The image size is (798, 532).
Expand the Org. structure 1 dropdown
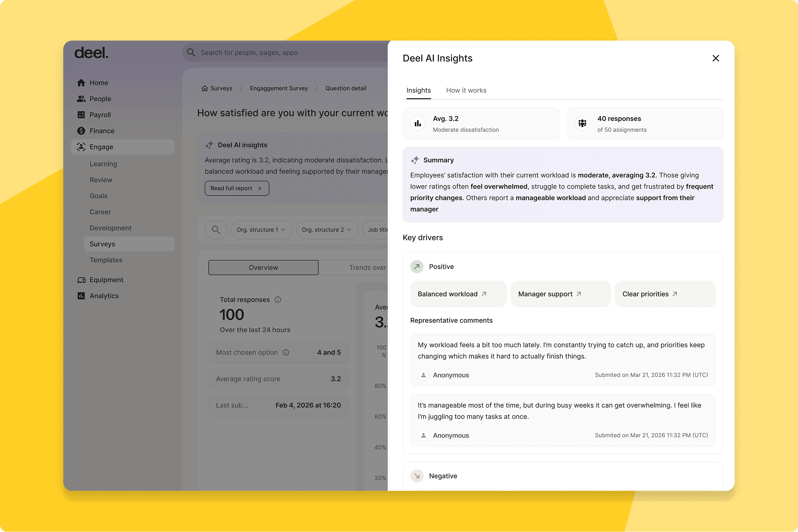click(x=261, y=230)
